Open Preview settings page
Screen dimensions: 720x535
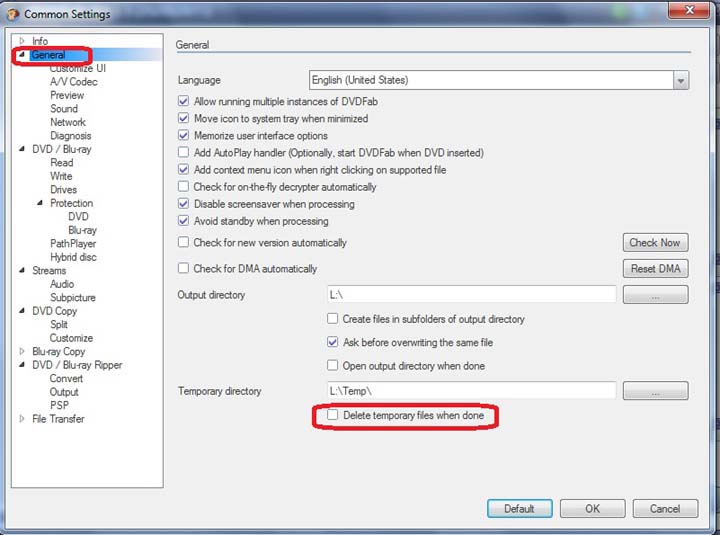point(67,95)
